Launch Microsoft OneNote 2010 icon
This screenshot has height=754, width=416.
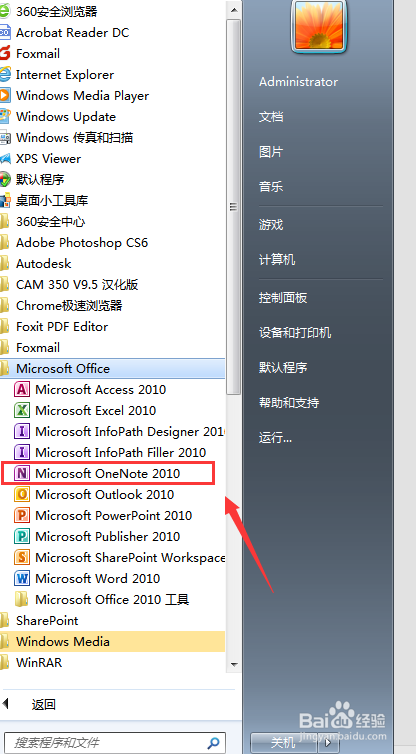click(x=21, y=473)
